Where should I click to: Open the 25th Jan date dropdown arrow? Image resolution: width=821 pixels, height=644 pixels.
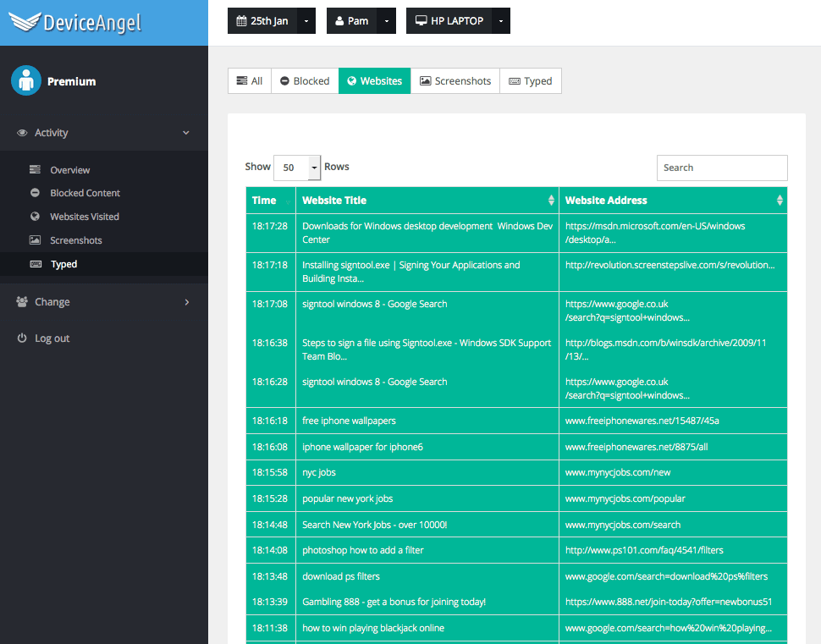click(306, 21)
